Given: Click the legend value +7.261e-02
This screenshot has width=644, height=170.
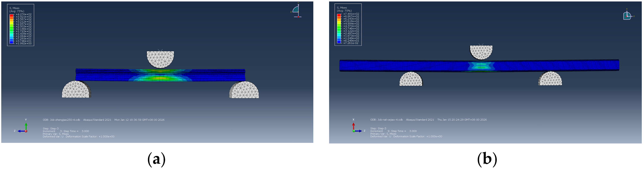Looking at the screenshot, I should click(x=351, y=43).
